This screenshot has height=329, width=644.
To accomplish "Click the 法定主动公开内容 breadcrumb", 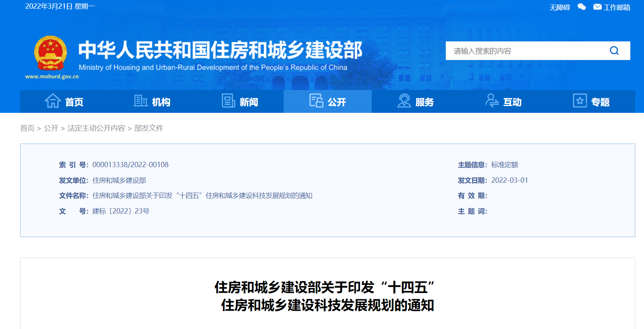I will pyautogui.click(x=96, y=128).
